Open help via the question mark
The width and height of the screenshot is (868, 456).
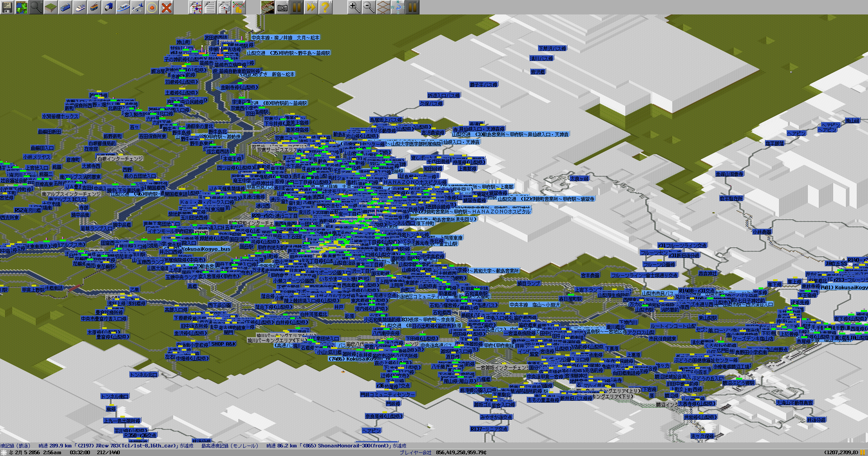pyautogui.click(x=325, y=7)
